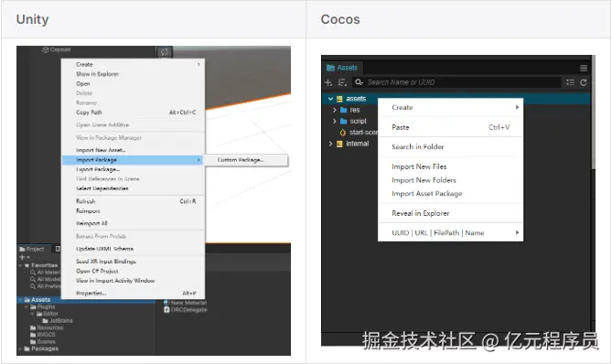The width and height of the screenshot is (612, 364).
Task: Click the All Materials search icon in Unity
Action: [33, 273]
